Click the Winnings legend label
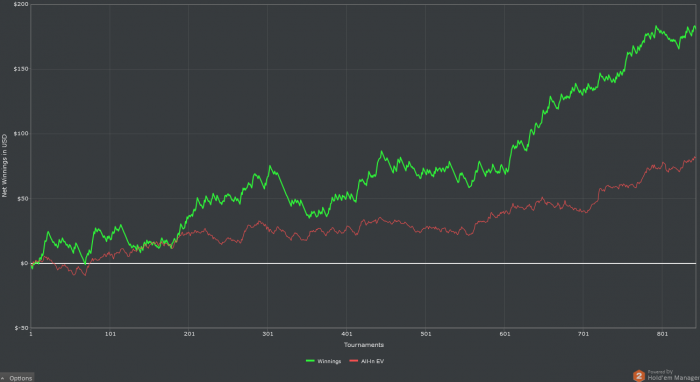The image size is (700, 382). pos(329,361)
